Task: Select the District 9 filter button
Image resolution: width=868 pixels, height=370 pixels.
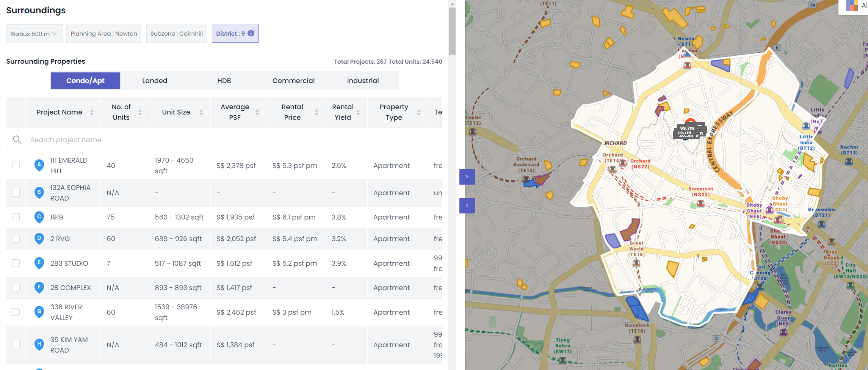Action: tap(235, 33)
